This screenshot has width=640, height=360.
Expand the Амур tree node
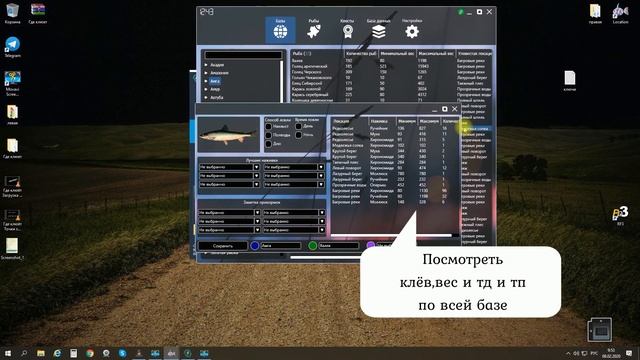coord(206,89)
